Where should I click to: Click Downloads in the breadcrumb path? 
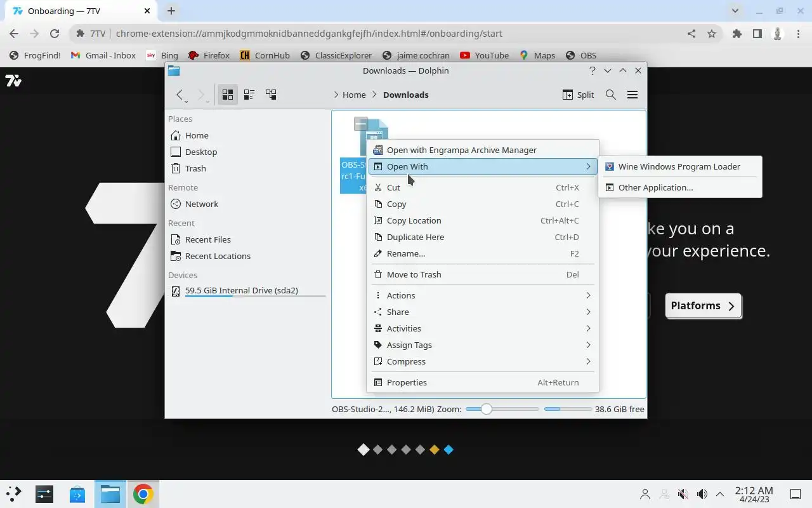point(406,95)
